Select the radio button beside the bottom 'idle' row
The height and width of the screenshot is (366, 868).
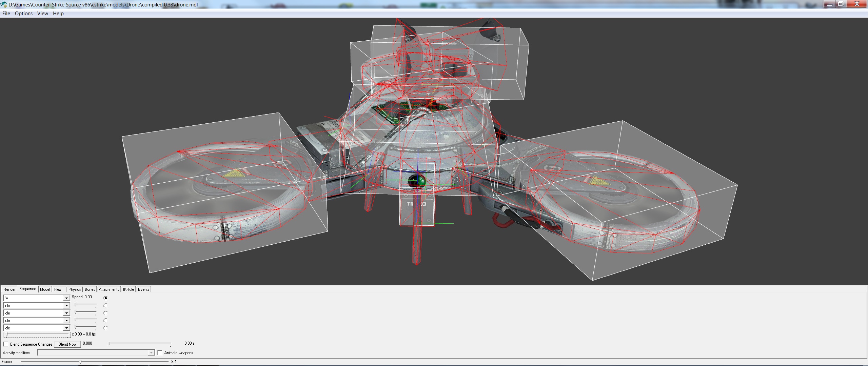point(106,328)
